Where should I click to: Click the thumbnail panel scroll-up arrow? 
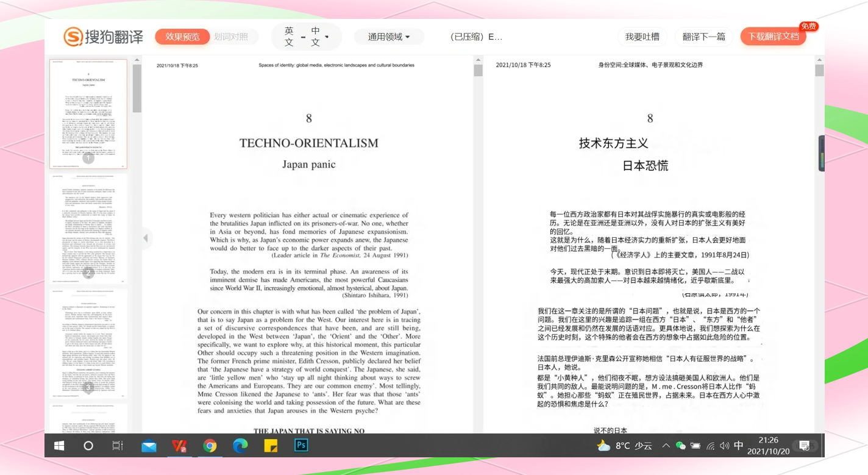pos(137,60)
